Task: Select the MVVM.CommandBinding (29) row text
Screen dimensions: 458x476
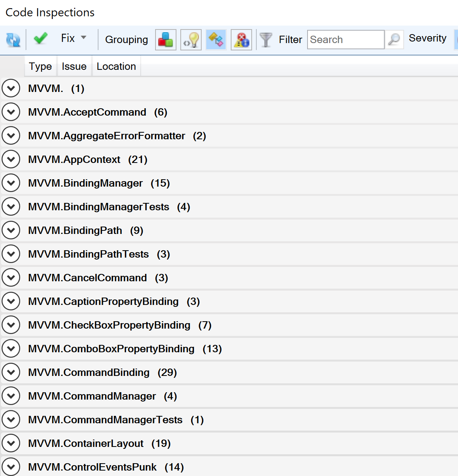Action: click(102, 372)
